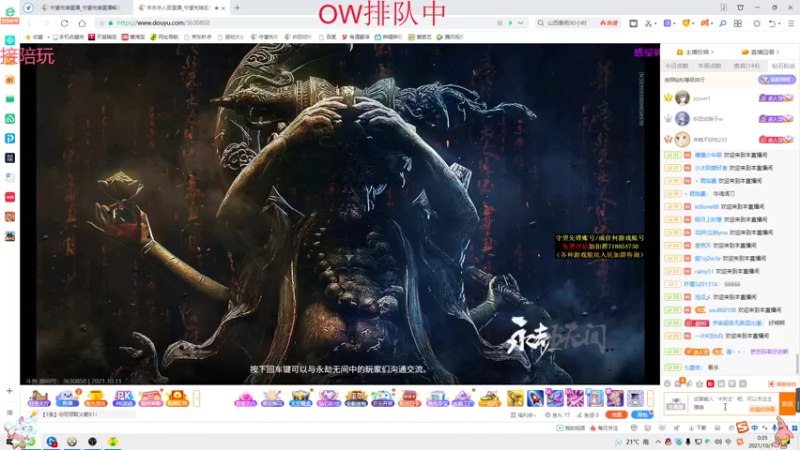
Task: Open the blue taskbar application icon
Action: [x=52, y=441]
